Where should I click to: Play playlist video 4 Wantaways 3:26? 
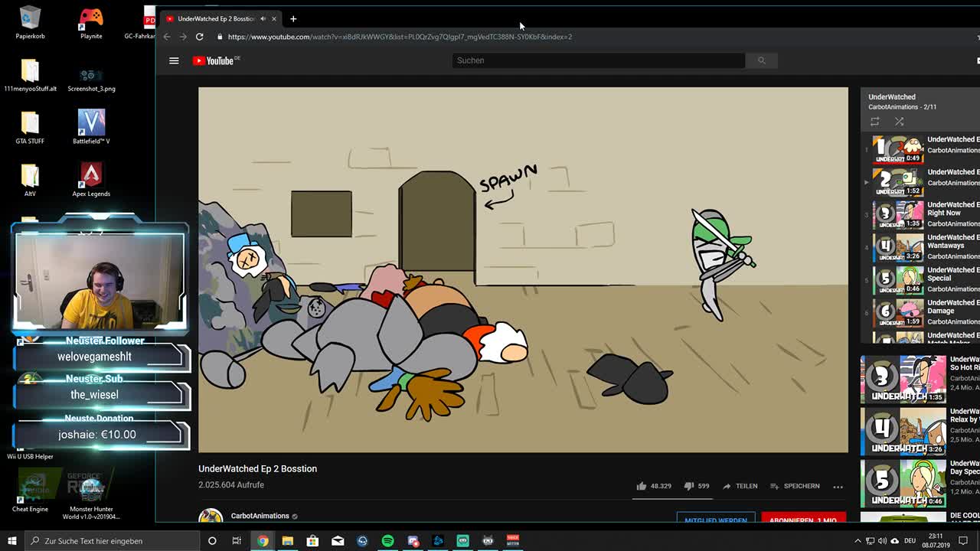tap(899, 248)
